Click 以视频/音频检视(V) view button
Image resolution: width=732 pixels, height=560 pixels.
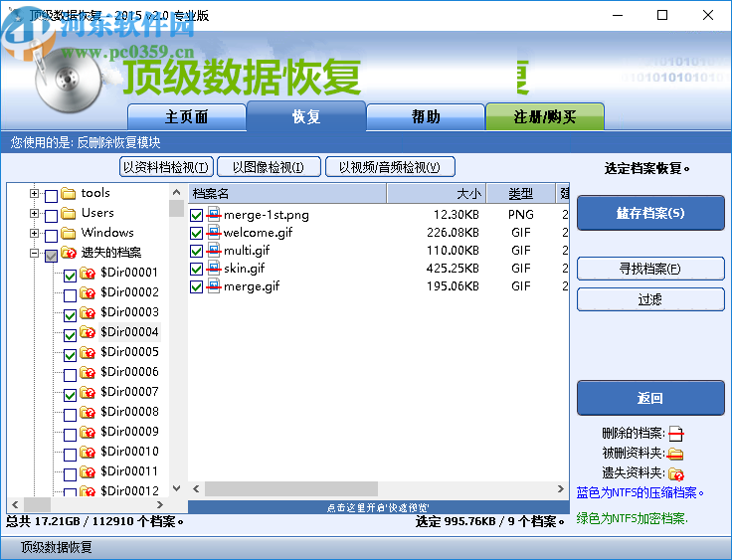click(390, 167)
